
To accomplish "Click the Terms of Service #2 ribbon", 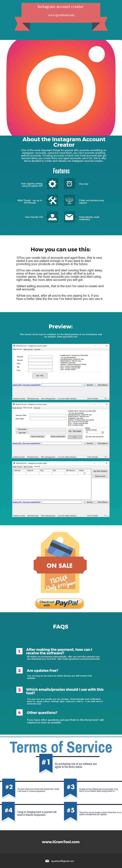I will click(x=9, y=788).
